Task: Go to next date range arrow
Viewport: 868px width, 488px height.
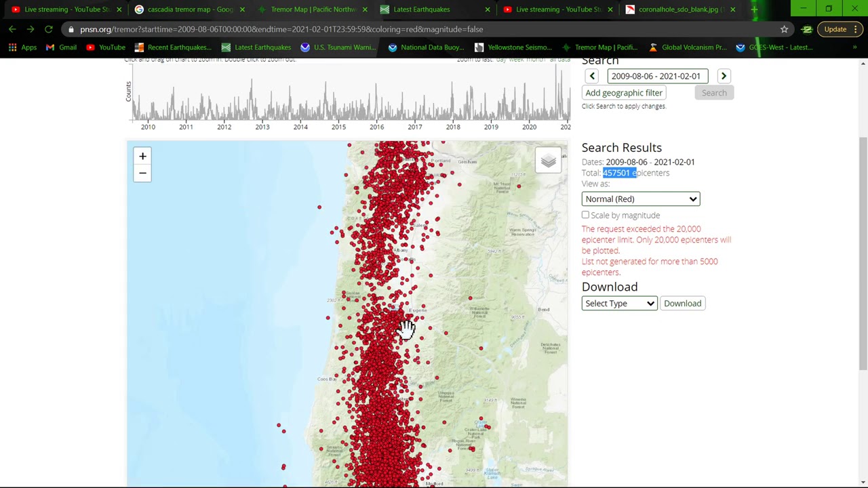Action: click(x=724, y=76)
